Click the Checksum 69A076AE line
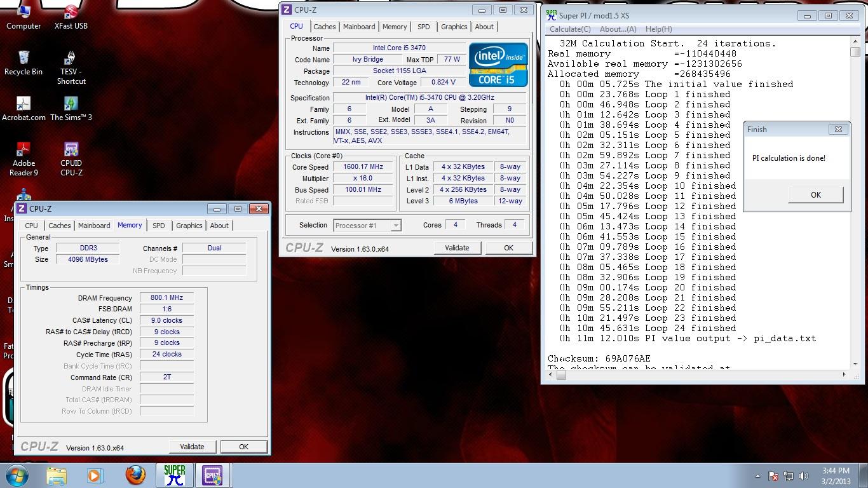Image resolution: width=868 pixels, height=488 pixels. click(599, 358)
